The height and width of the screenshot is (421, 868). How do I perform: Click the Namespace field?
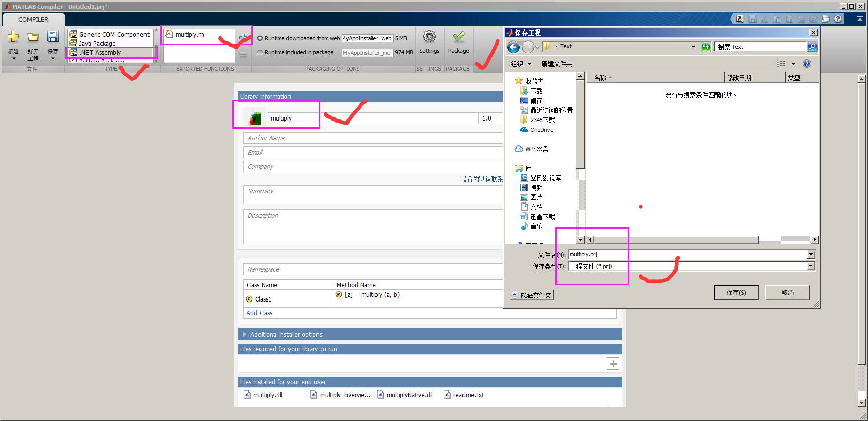coord(373,269)
